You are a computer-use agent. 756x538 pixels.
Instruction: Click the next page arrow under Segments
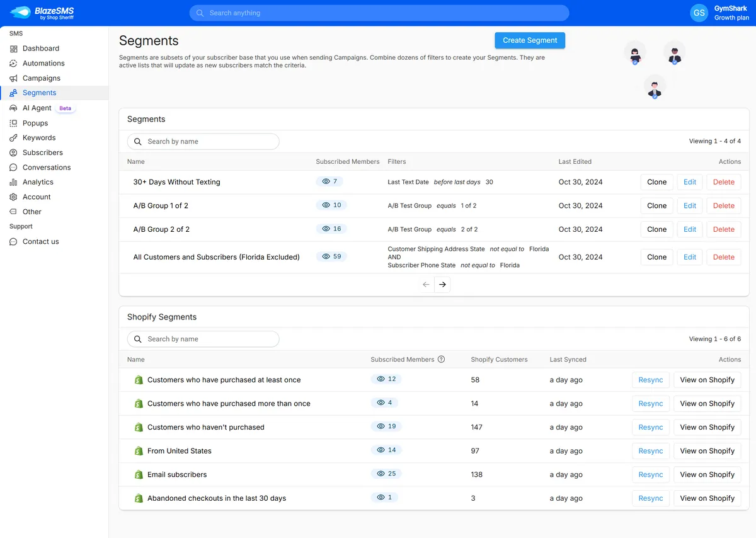442,284
